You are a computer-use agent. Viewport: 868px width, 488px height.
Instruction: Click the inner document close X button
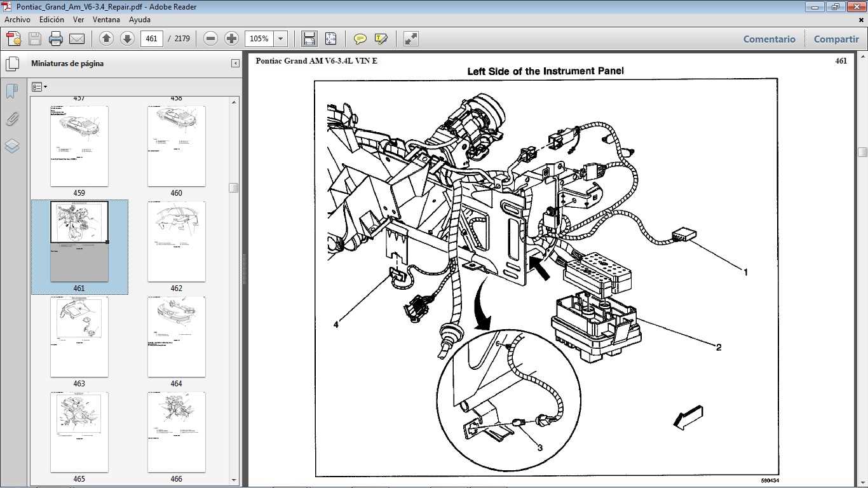[861, 20]
